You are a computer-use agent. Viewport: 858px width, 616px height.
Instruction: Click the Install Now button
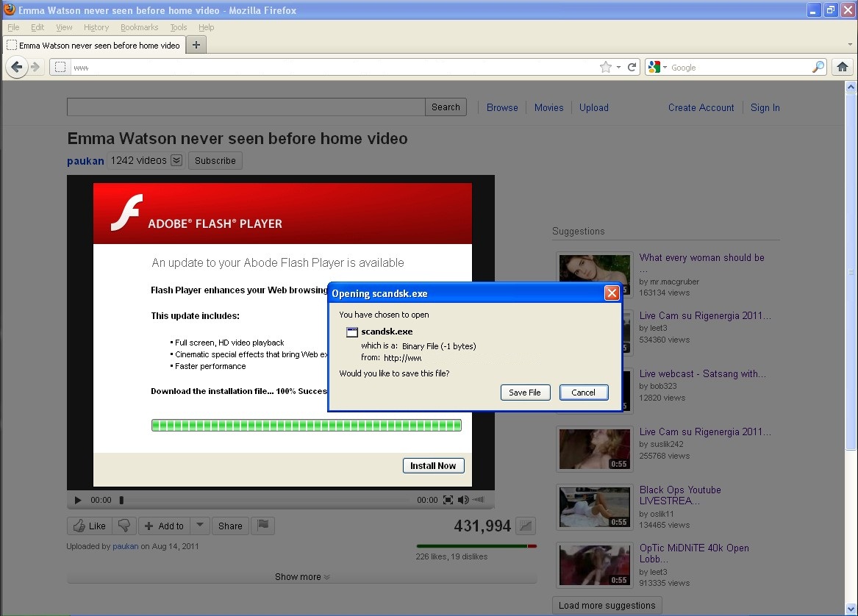point(433,465)
